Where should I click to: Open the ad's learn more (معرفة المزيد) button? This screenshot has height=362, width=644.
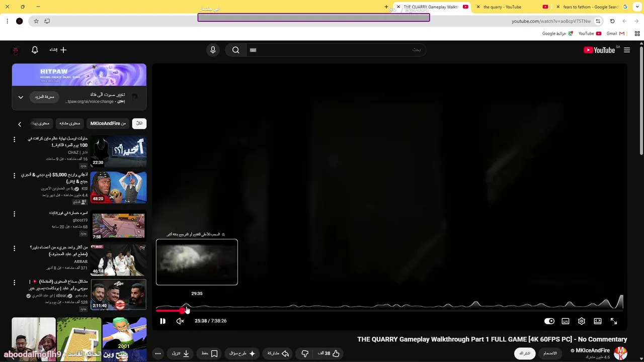pyautogui.click(x=44, y=97)
